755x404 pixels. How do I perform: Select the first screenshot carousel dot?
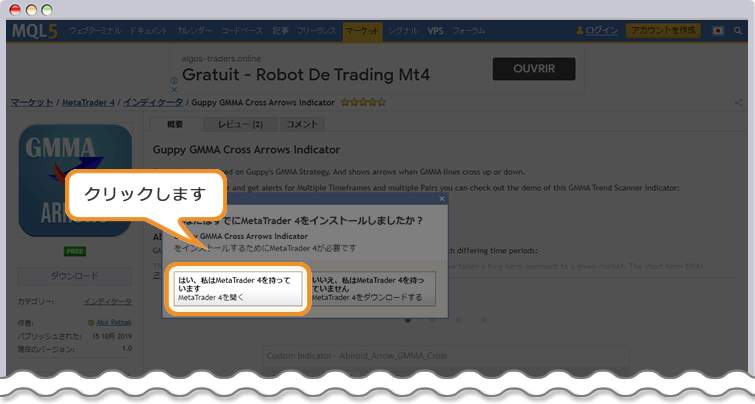(x=408, y=320)
